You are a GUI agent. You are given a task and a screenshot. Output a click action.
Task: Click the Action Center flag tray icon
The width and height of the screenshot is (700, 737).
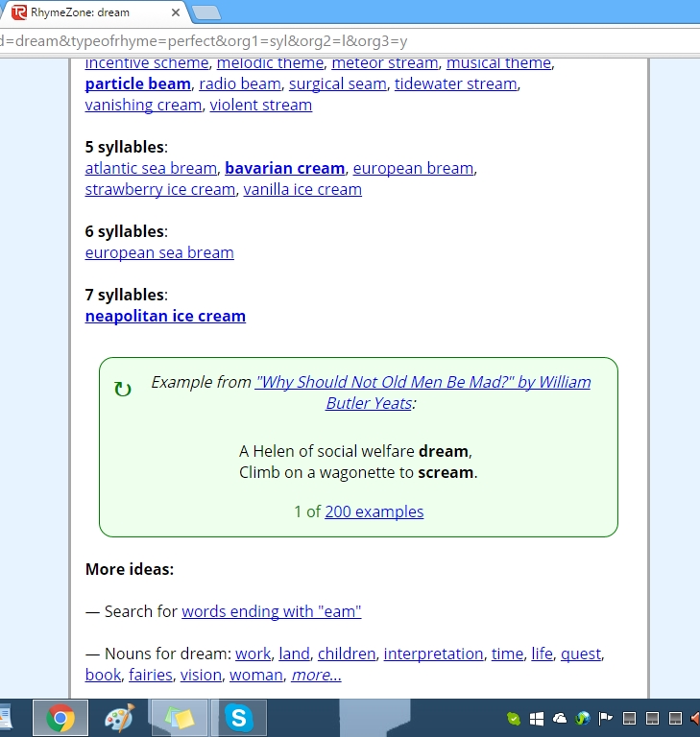tap(606, 719)
